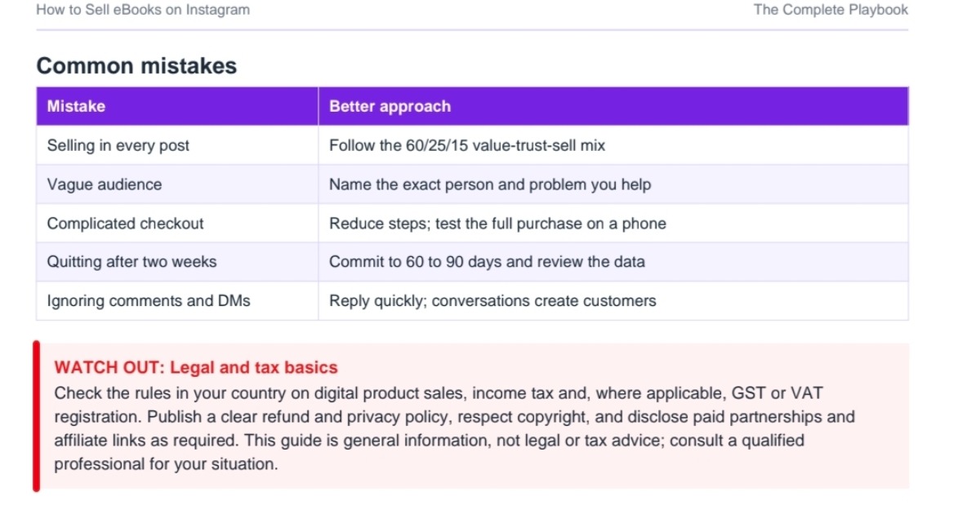The height and width of the screenshot is (514, 980).
Task: Click the 'How to Sell eBooks on Instagram' header
Action: click(x=143, y=10)
